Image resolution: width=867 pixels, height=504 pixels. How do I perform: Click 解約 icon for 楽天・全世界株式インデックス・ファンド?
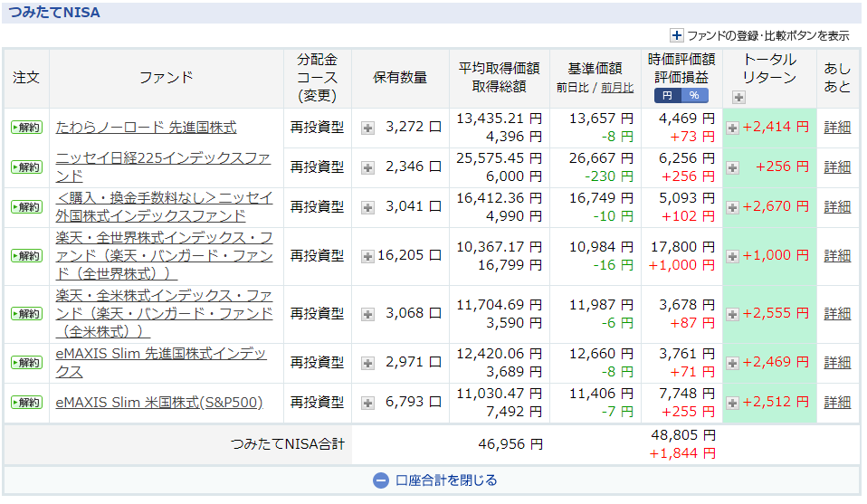(x=26, y=256)
